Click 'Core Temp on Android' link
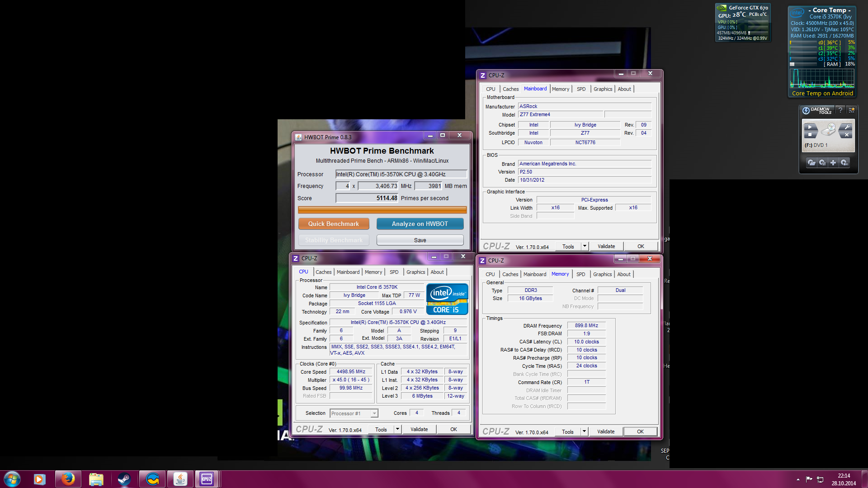The width and height of the screenshot is (868, 488). (x=822, y=94)
